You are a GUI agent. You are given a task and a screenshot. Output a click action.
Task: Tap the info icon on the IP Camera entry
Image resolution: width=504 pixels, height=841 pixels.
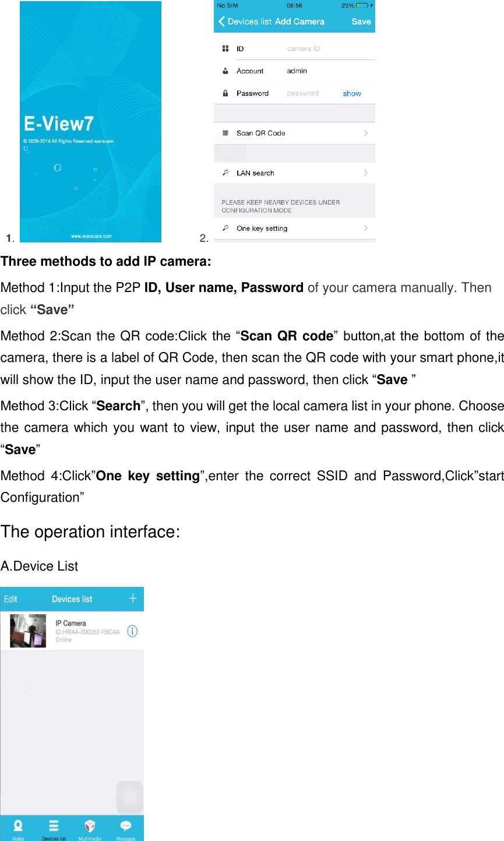tap(132, 631)
